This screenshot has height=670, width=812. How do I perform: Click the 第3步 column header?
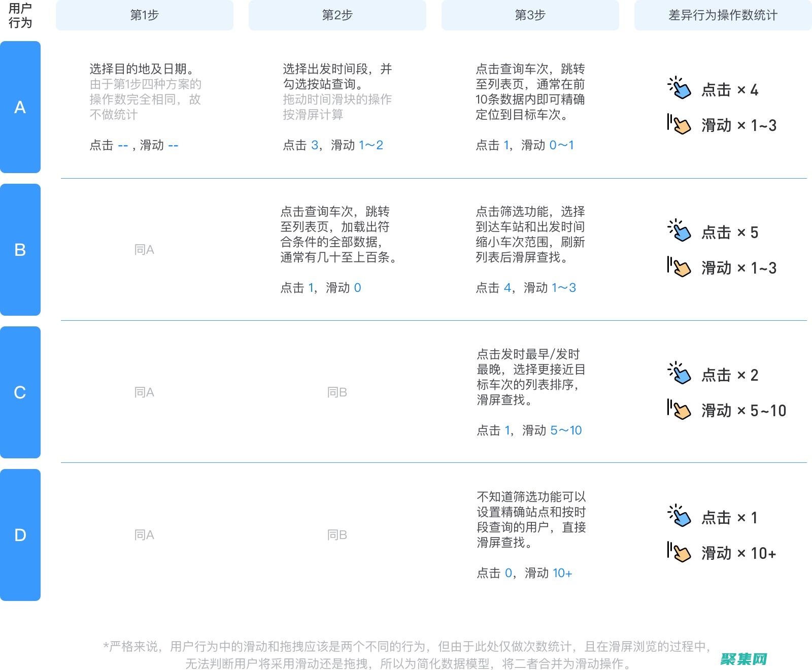tap(530, 15)
